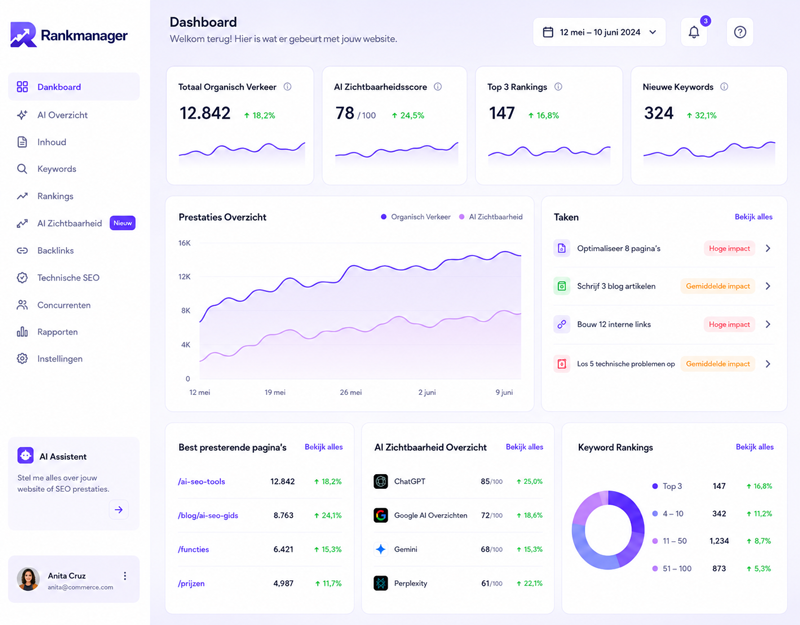Click the Instellingen gear icon
Image resolution: width=800 pixels, height=625 pixels.
[22, 359]
